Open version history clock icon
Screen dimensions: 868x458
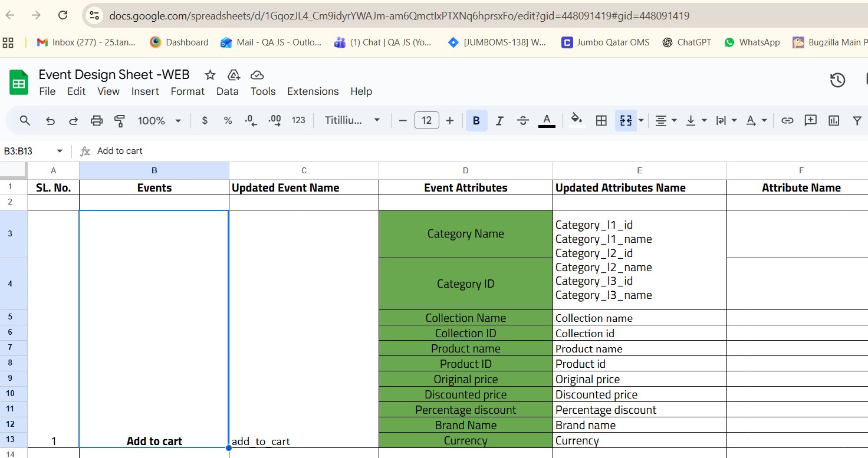point(837,80)
